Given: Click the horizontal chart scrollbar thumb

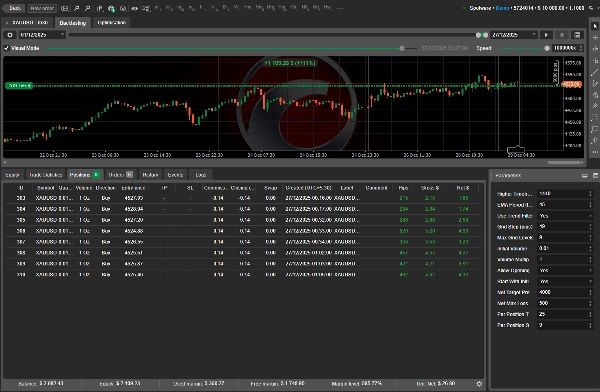Looking at the screenshot, I should point(564,162).
